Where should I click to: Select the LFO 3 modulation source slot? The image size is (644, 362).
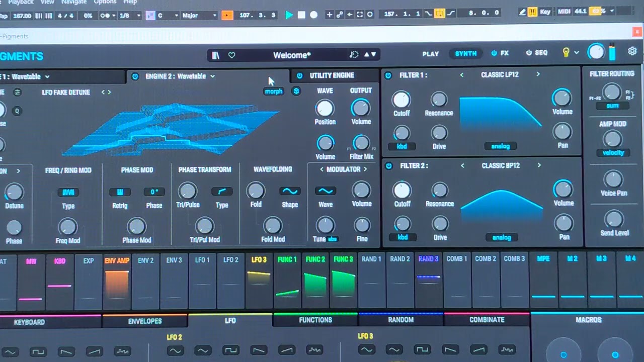[x=259, y=281]
